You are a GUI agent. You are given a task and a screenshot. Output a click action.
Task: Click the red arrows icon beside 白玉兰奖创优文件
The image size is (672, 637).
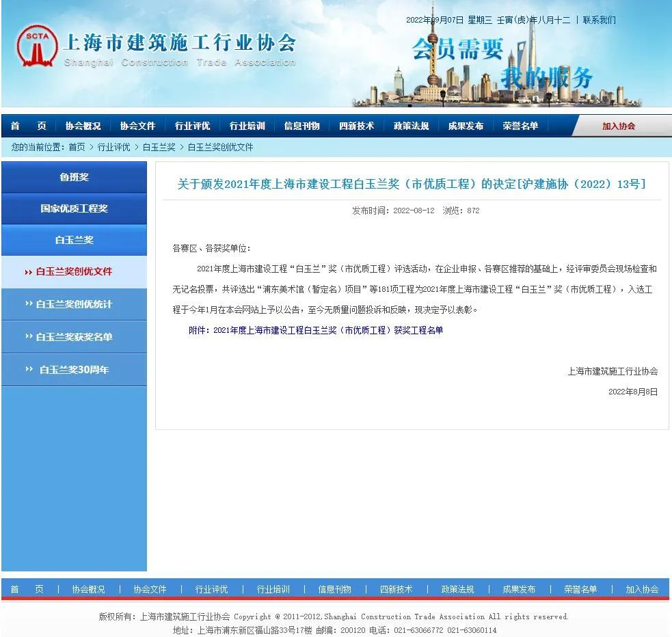tap(29, 272)
